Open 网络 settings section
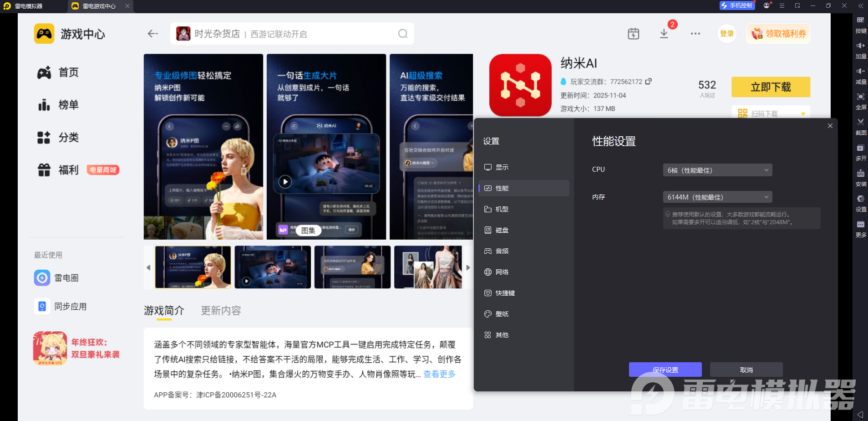 [524, 272]
